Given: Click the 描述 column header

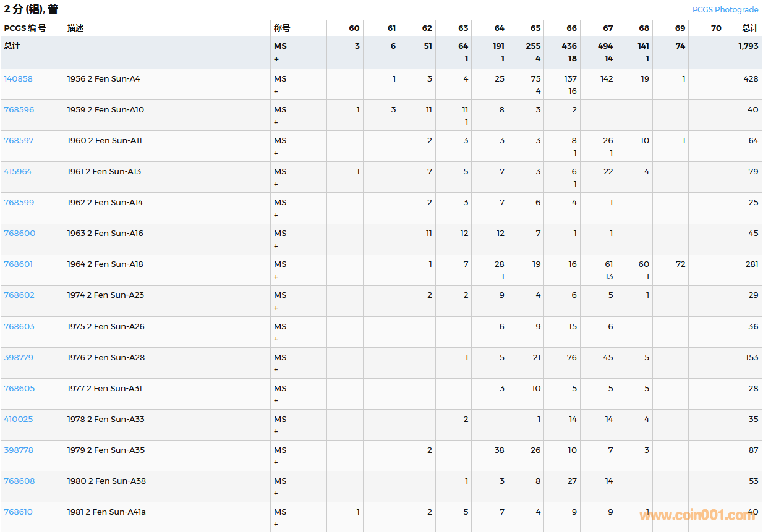Looking at the screenshot, I should 75,28.
